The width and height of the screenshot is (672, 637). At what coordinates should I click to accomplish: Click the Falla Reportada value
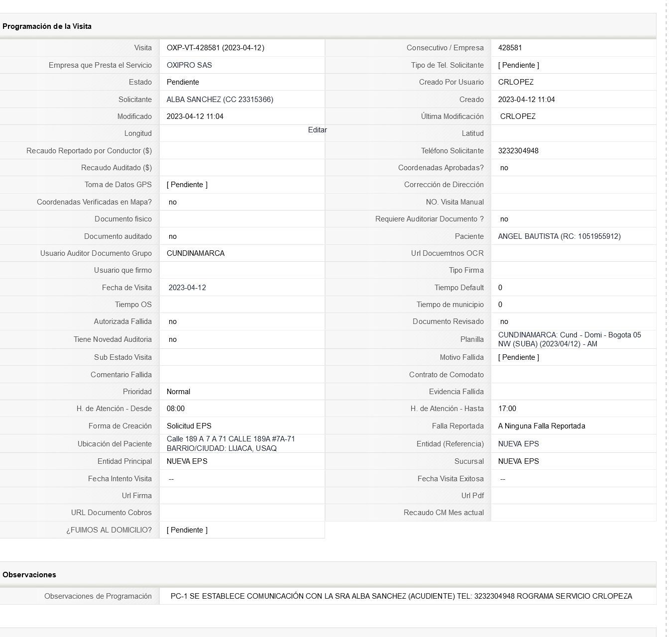[x=541, y=426]
